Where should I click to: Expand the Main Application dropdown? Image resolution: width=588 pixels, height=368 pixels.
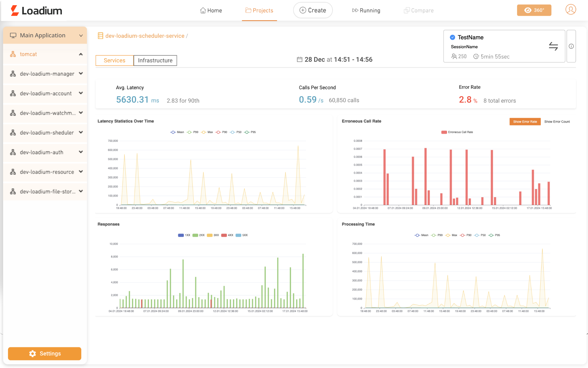click(x=81, y=36)
